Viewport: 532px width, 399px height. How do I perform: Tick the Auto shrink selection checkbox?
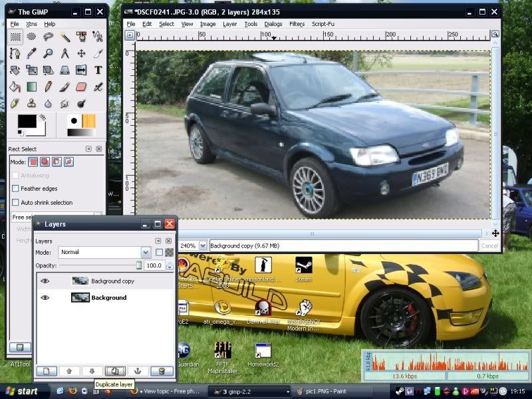pos(15,203)
